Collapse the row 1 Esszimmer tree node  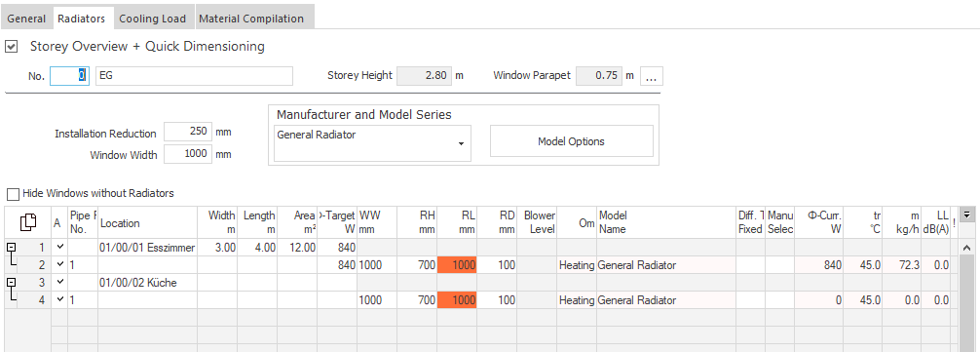11,248
